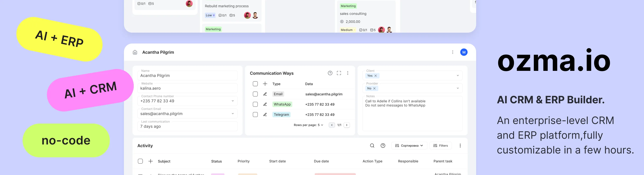Click the no-code green badge

coord(66,140)
